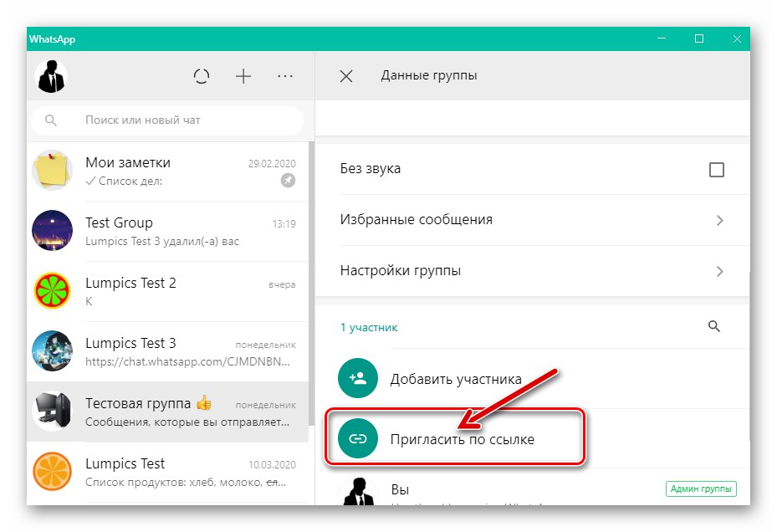Click inside the Поиск или новый чат field
The image size is (777, 532).
pyautogui.click(x=167, y=120)
